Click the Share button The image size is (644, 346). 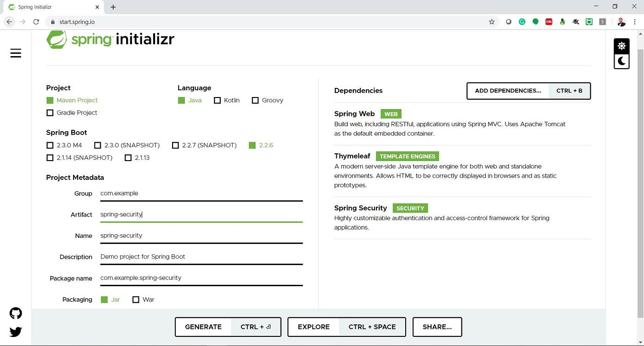pos(437,327)
